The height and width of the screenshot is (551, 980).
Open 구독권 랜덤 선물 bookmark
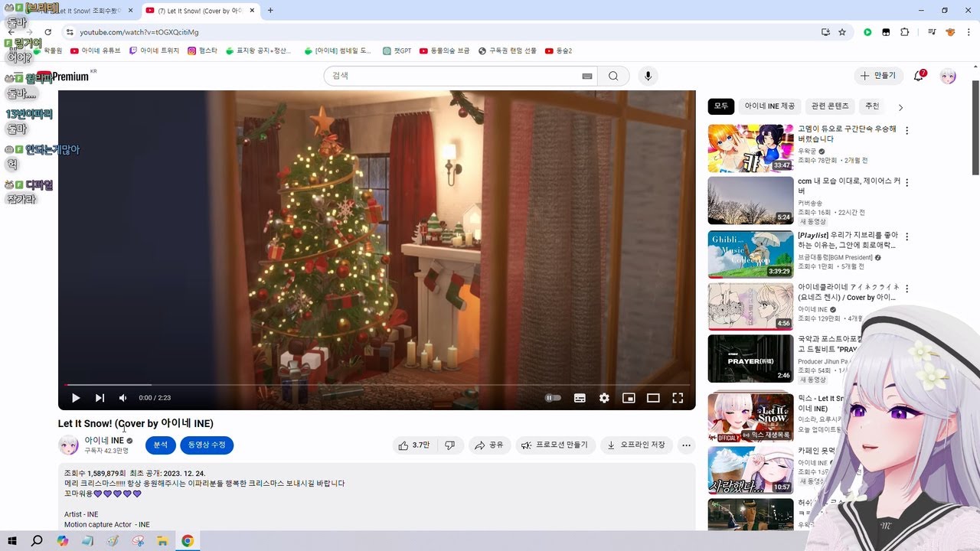[x=507, y=51]
